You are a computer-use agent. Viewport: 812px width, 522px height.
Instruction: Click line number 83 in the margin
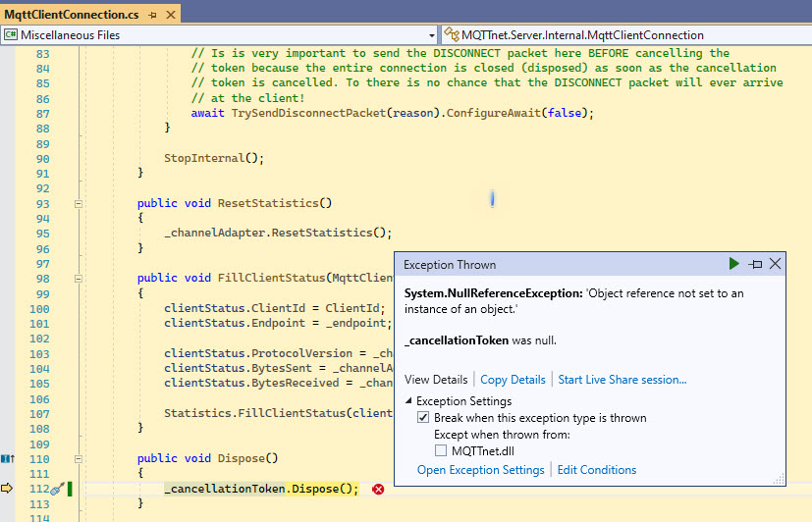tap(42, 54)
